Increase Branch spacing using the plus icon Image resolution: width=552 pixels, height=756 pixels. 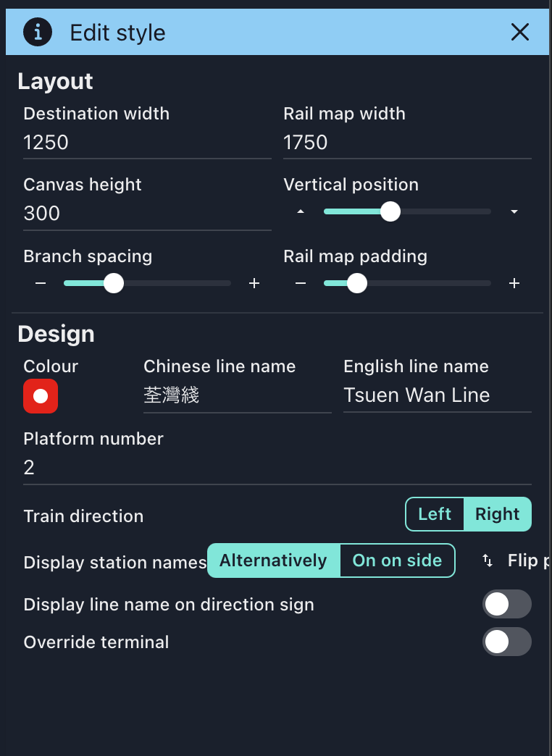pos(254,283)
